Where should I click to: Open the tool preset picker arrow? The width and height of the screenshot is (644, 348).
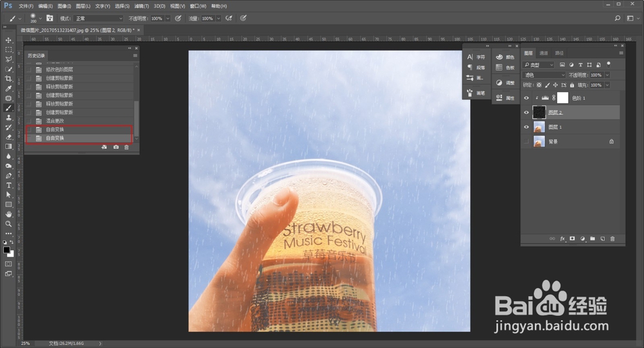[x=20, y=19]
